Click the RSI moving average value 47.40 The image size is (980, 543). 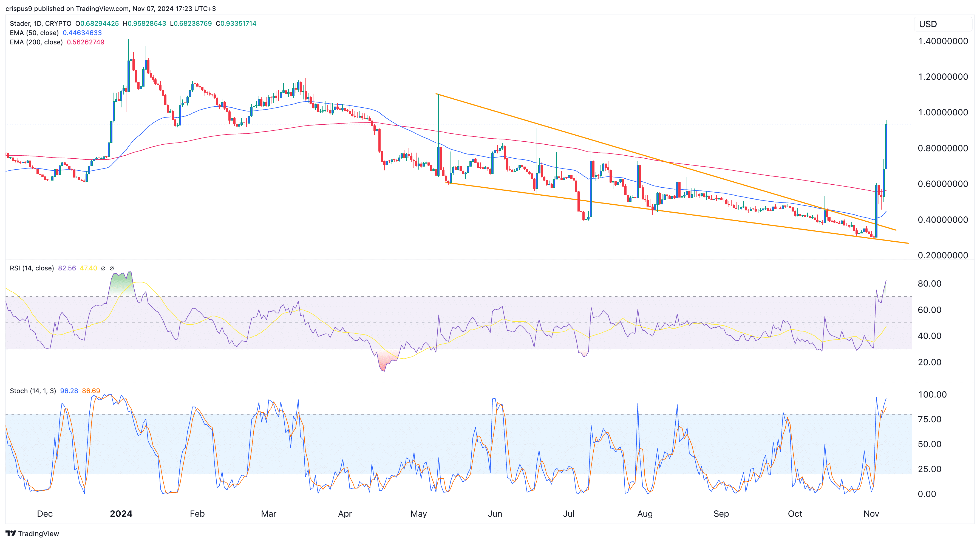pyautogui.click(x=89, y=268)
